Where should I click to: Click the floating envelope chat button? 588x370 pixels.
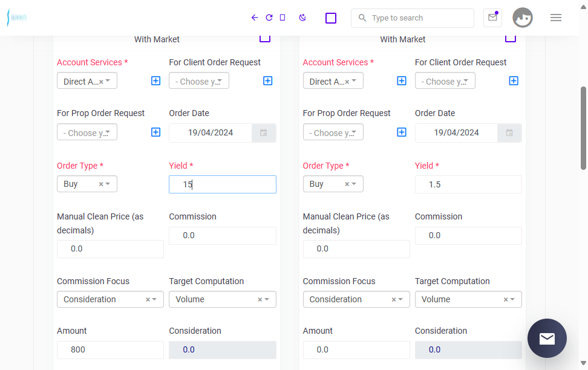click(x=547, y=338)
